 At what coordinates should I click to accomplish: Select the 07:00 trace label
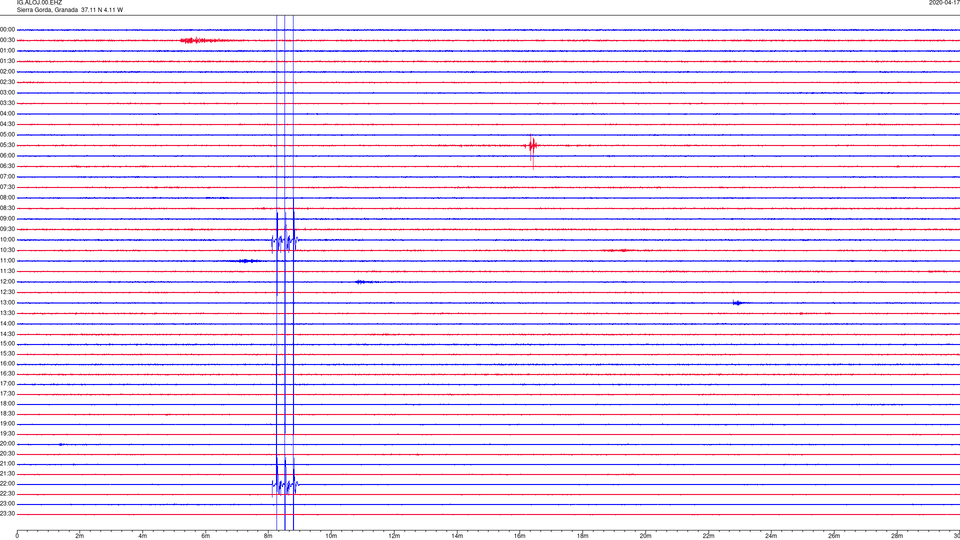(x=7, y=176)
